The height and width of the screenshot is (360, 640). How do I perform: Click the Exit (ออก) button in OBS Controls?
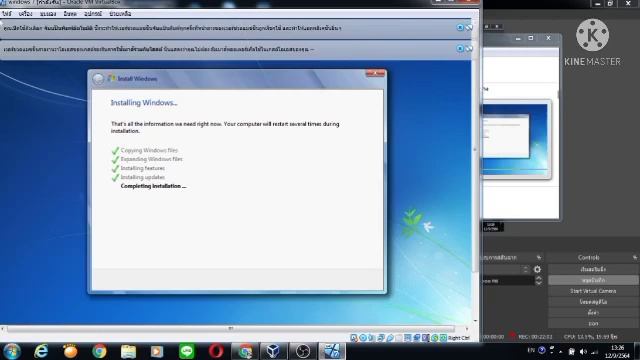point(593,323)
